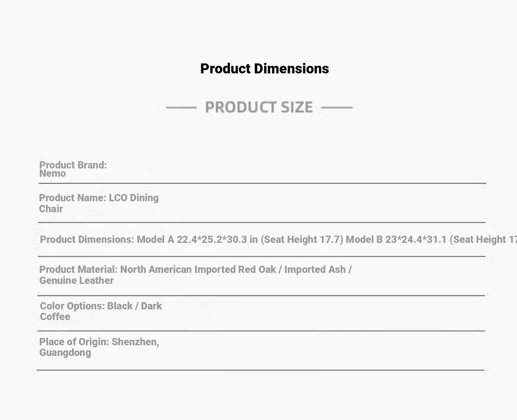Click the word Chair under Product Name
This screenshot has width=517, height=420.
pos(51,209)
